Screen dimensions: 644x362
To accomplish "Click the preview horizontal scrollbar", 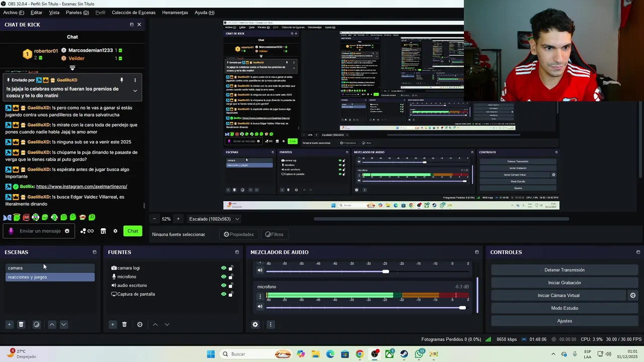I will (441, 219).
